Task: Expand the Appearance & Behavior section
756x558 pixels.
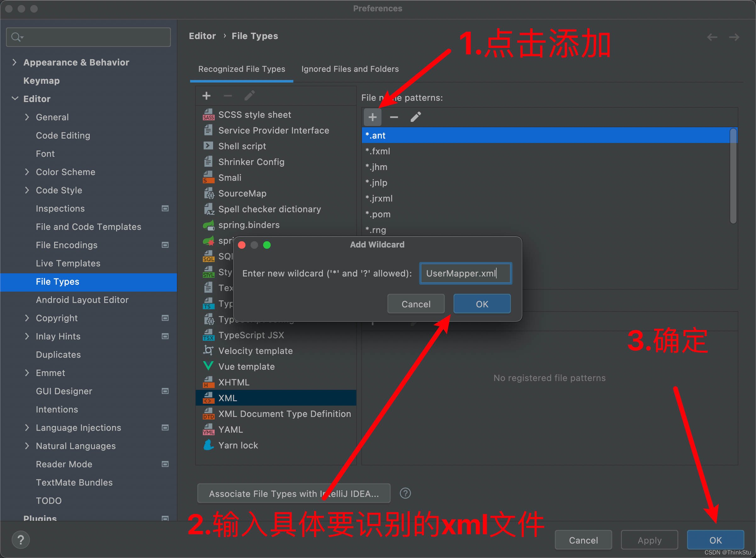Action: coord(14,62)
